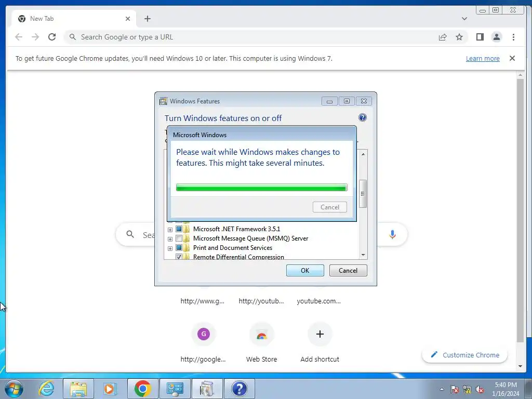Viewport: 532px width, 399px height.
Task: Switch to Chrome taskbar button
Action: click(142, 389)
